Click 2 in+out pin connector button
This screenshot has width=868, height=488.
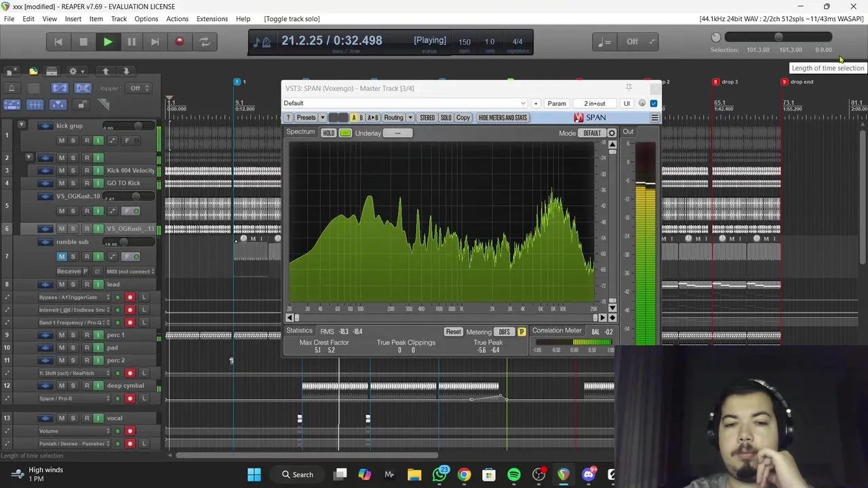[595, 104]
